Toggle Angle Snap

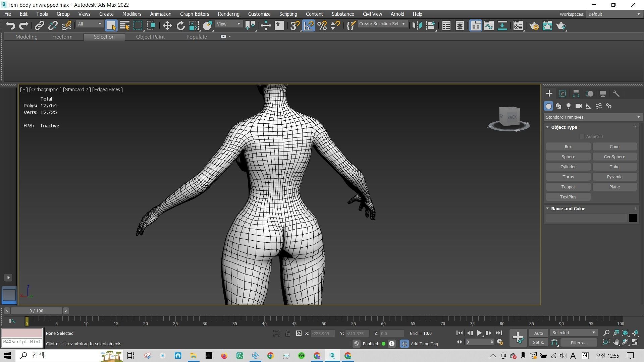(x=309, y=26)
